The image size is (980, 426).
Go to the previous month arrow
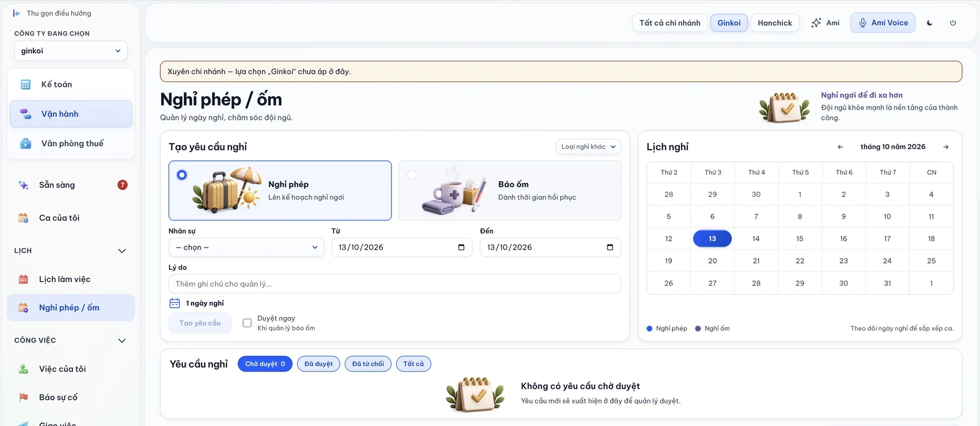tap(840, 147)
